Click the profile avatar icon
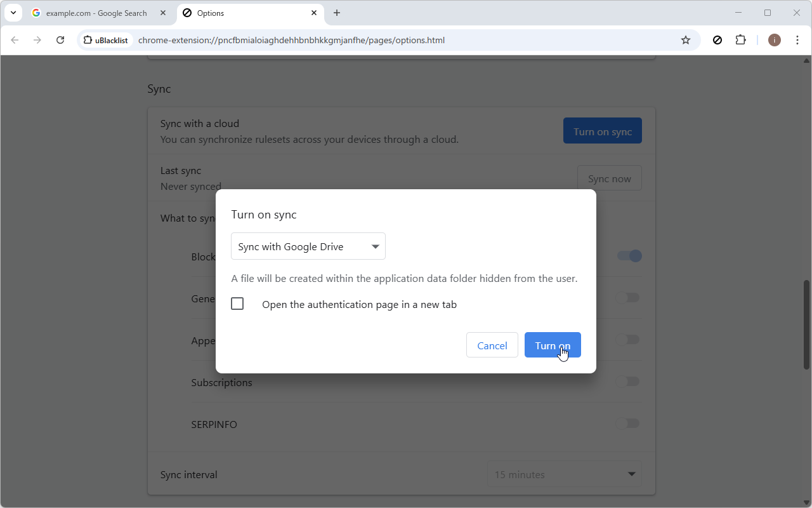This screenshot has height=508, width=812. (x=774, y=40)
